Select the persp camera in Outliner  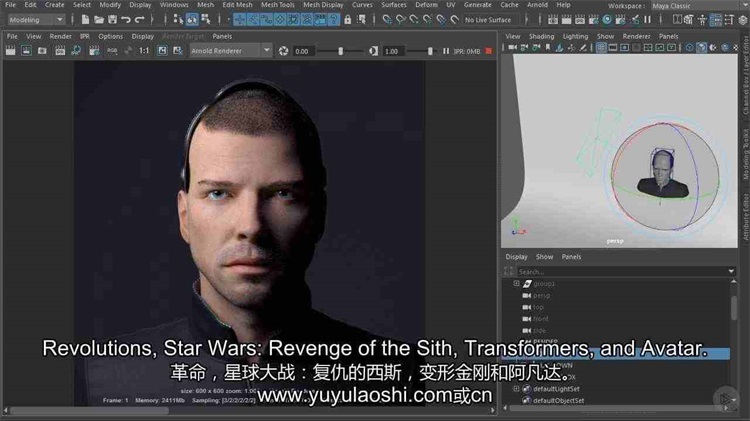click(541, 295)
